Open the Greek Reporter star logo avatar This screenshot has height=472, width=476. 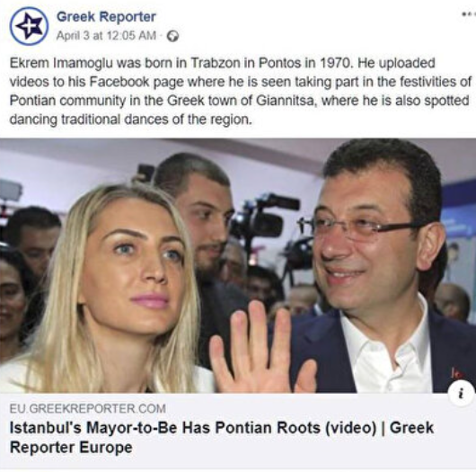29,26
